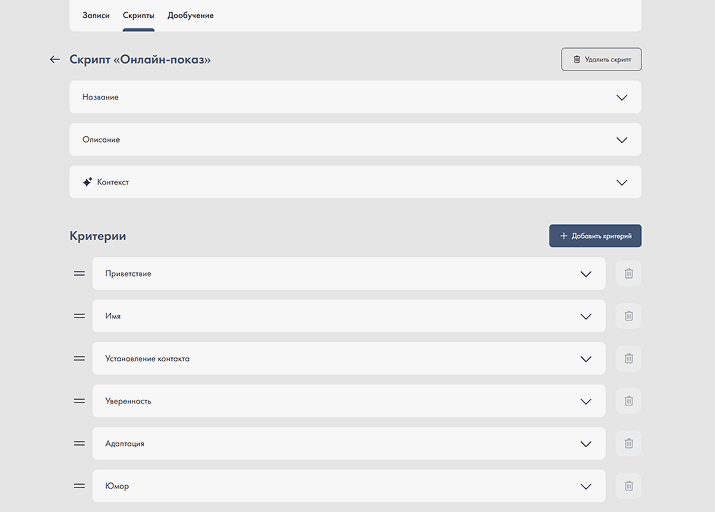
Task: Click the Приветствие criterion label
Action: [128, 274]
